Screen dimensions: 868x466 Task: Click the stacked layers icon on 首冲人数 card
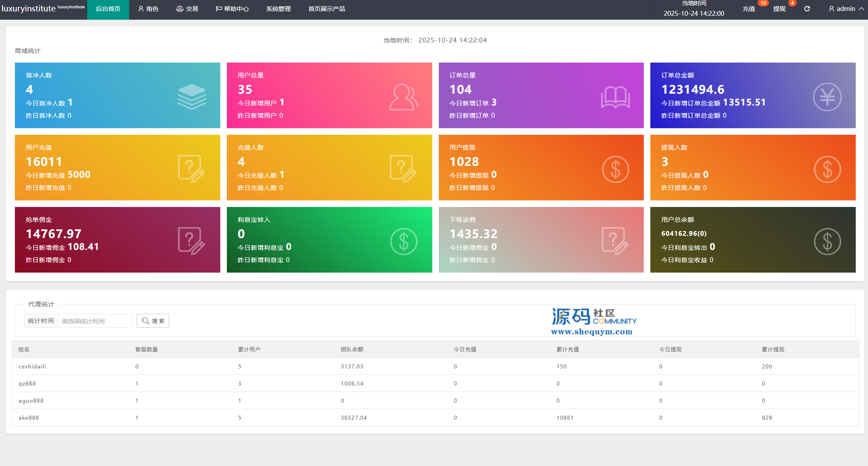pyautogui.click(x=191, y=97)
